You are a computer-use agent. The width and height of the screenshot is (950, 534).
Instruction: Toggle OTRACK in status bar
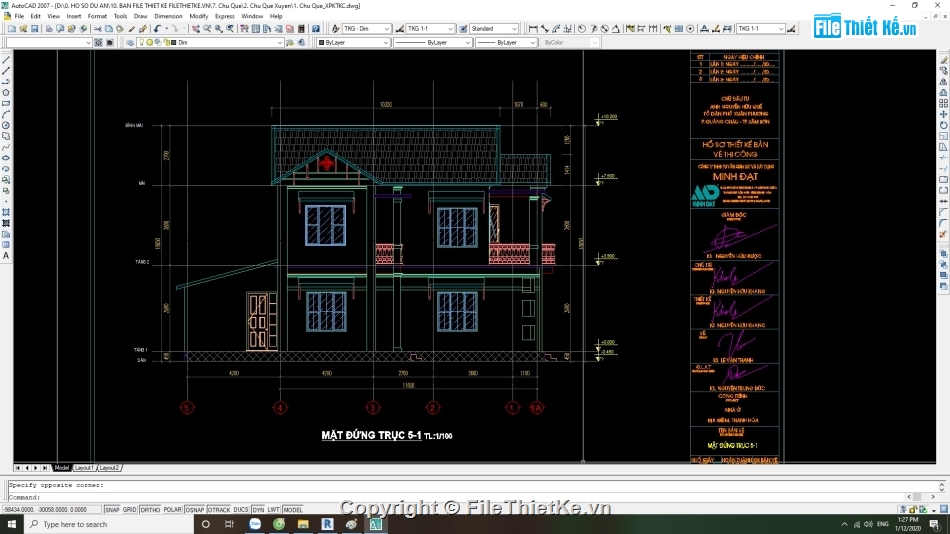[219, 510]
